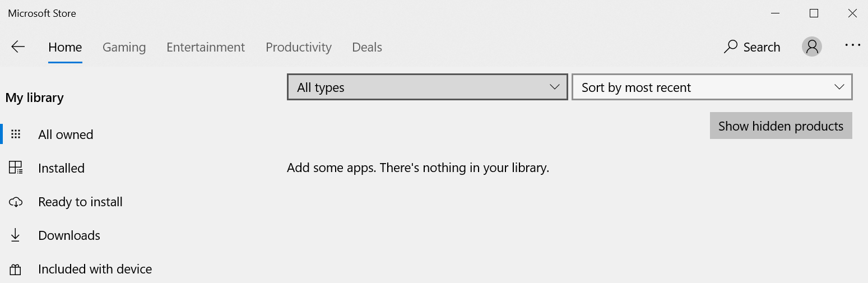This screenshot has width=868, height=283.
Task: Click the chevron on All types combo box
Action: 555,87
